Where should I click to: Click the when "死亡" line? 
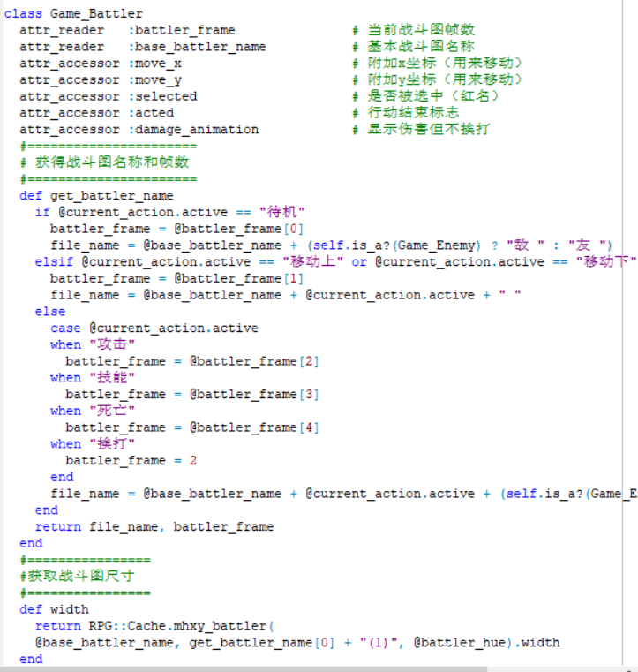point(93,411)
